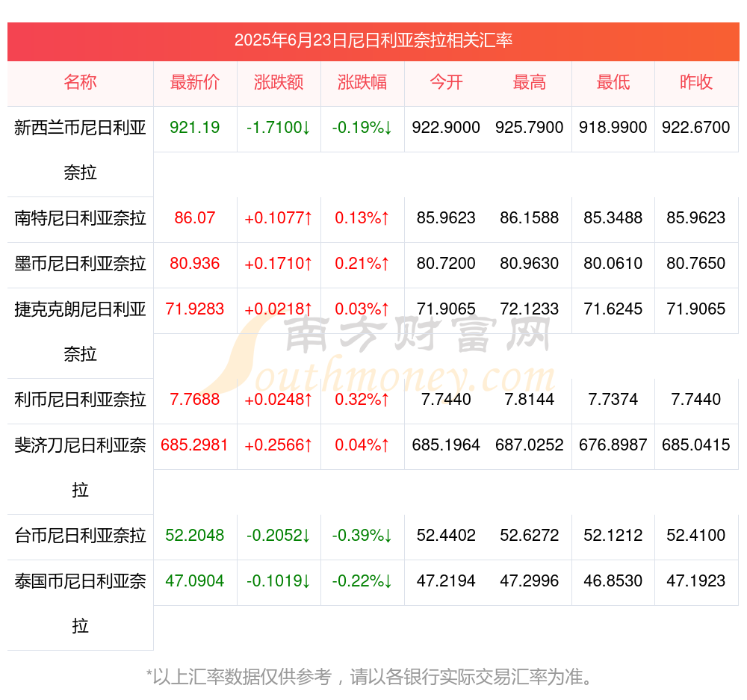
Task: Click open value 922.9000
Action: coord(446,128)
